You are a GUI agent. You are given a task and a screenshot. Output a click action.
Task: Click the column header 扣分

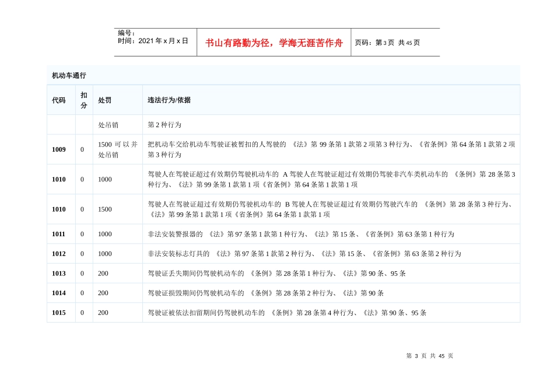pos(84,100)
